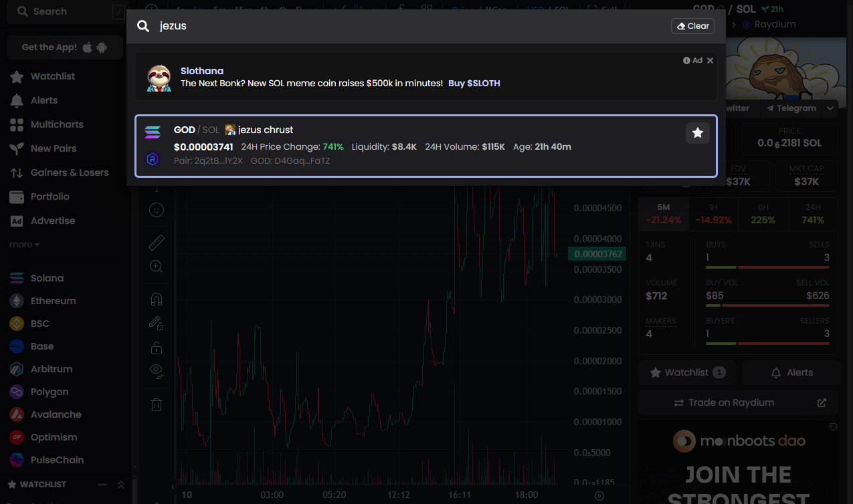Select the 6H timeframe stats tab

pyautogui.click(x=763, y=214)
